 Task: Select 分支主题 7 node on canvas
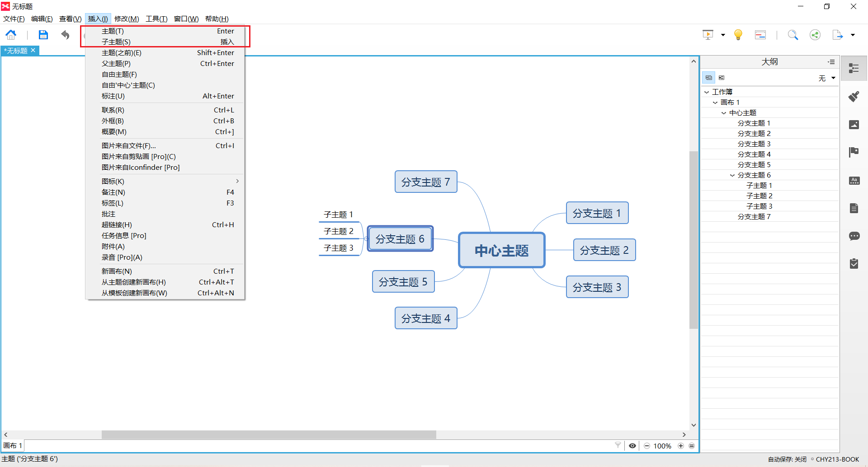(x=426, y=182)
